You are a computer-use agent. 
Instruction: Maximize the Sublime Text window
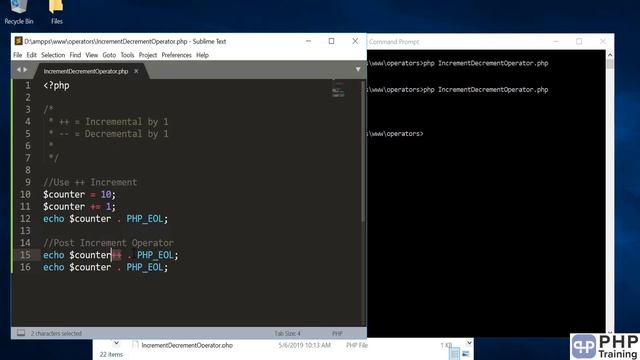click(331, 41)
